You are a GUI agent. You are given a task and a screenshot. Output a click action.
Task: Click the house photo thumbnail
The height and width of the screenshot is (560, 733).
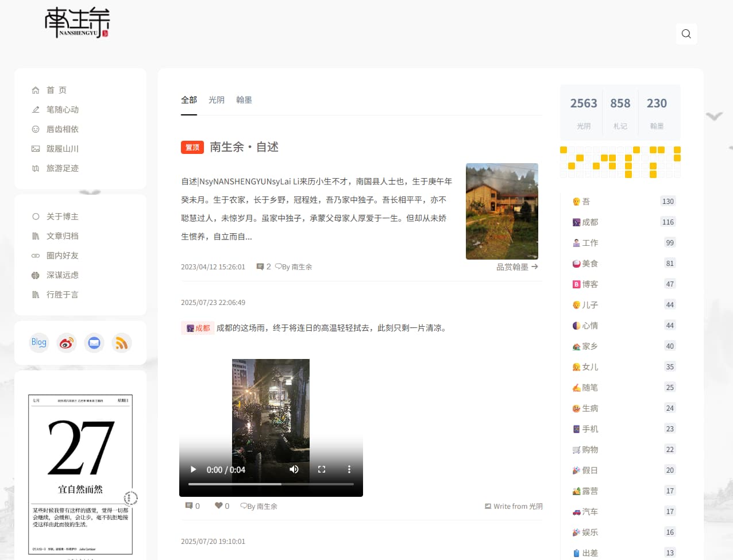pyautogui.click(x=501, y=211)
